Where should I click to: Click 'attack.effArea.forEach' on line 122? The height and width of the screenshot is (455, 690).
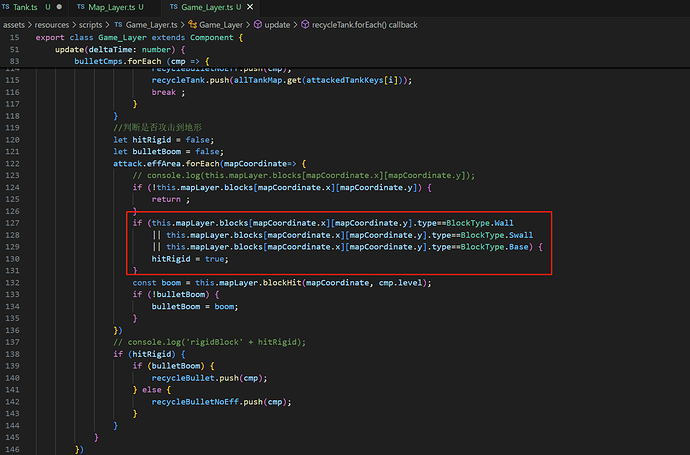[166, 163]
